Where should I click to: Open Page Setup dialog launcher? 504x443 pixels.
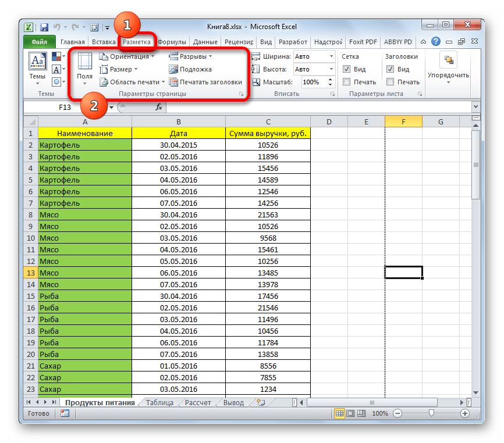pyautogui.click(x=241, y=94)
